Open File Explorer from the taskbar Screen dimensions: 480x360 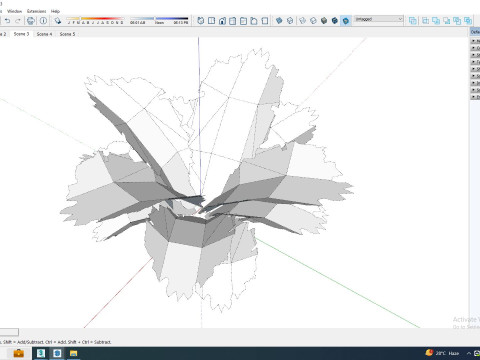(x=73, y=353)
